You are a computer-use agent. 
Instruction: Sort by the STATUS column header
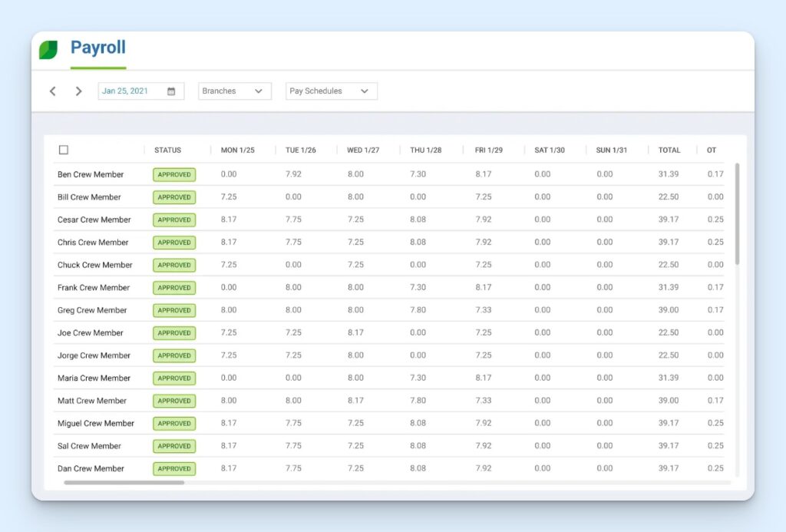click(167, 150)
